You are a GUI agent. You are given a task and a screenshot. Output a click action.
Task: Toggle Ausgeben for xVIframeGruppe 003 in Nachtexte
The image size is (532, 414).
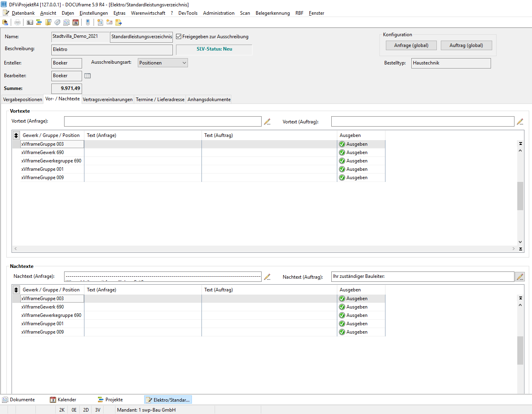pyautogui.click(x=342, y=299)
